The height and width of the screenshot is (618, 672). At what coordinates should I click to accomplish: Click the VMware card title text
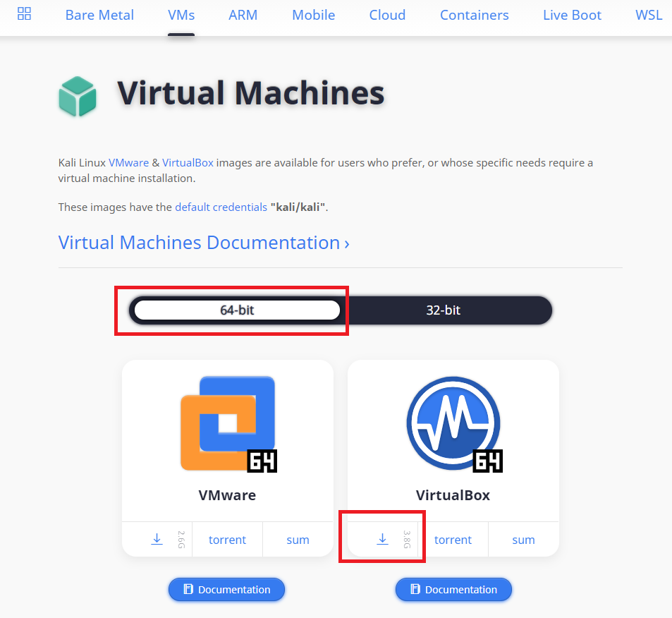[227, 495]
